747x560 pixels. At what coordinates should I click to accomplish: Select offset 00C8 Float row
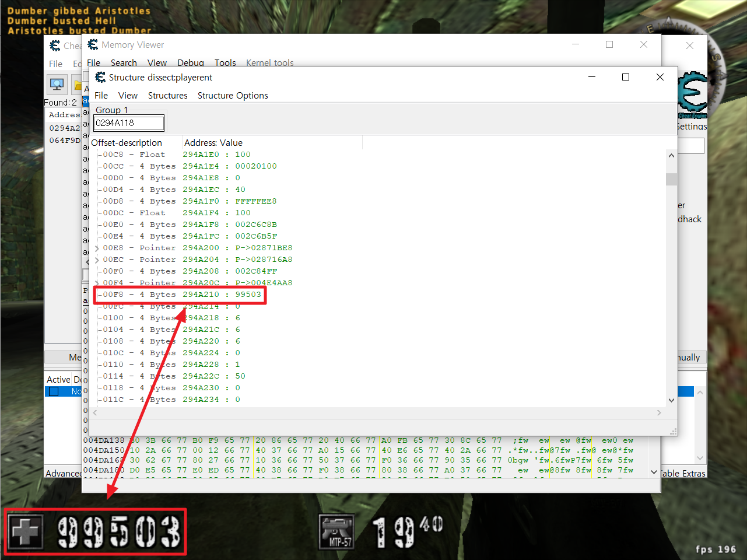click(177, 155)
